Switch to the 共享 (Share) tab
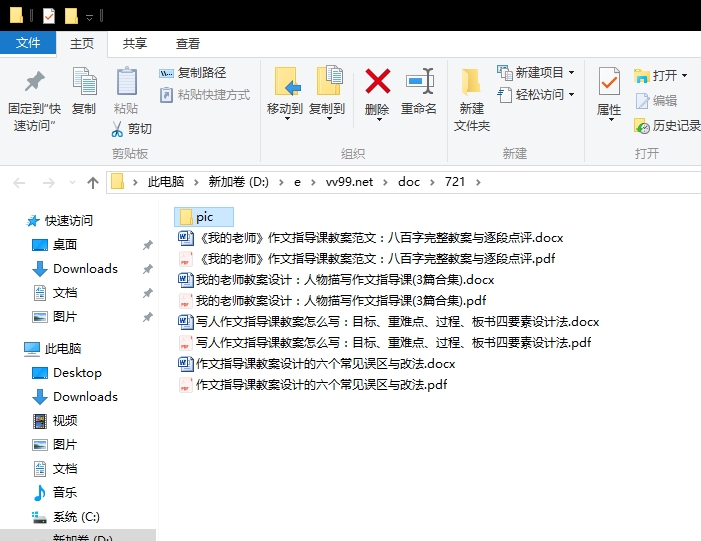This screenshot has width=701, height=541. [x=135, y=43]
